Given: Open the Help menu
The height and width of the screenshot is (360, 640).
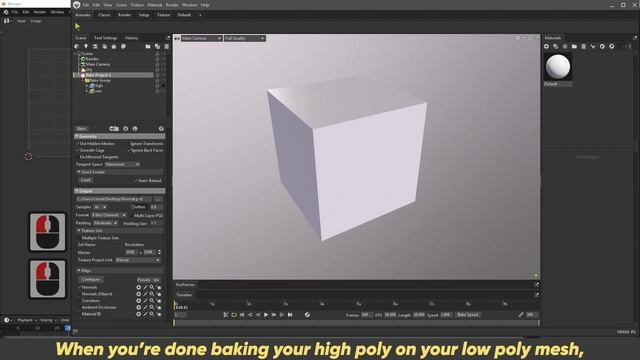Looking at the screenshot, I should 205,5.
